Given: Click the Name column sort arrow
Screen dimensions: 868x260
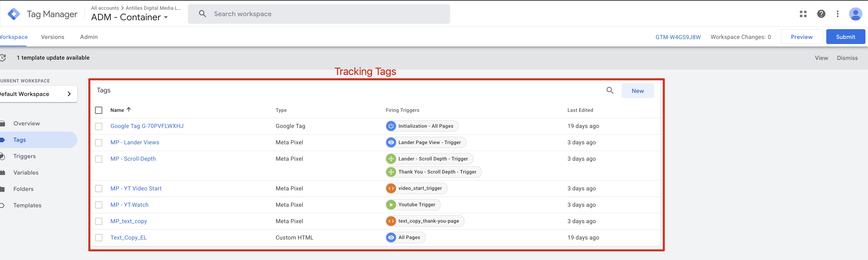Looking at the screenshot, I should click(129, 110).
